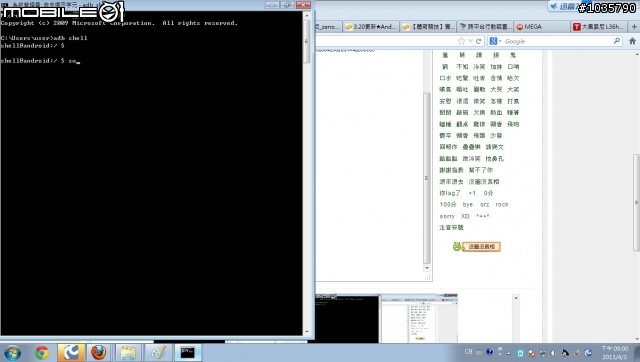Open the Windows Start menu
Screen dimensions: 640x362
(12, 353)
